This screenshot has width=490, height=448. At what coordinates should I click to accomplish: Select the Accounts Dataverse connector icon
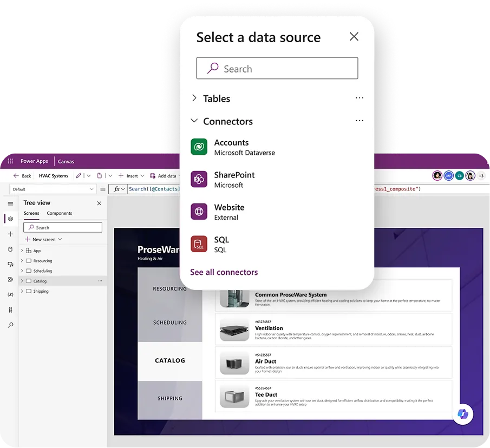click(x=199, y=147)
